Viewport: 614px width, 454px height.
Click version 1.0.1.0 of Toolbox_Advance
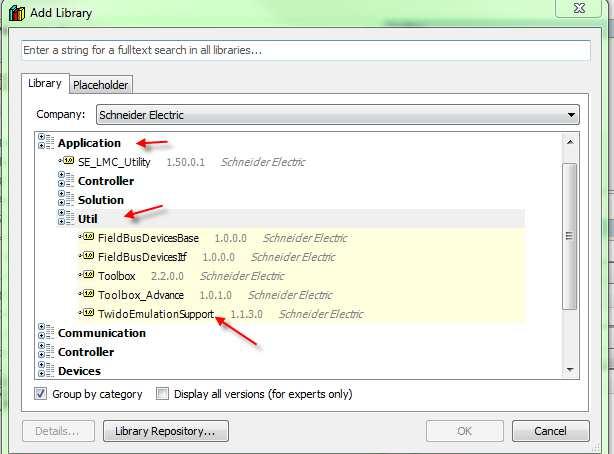[x=215, y=295]
